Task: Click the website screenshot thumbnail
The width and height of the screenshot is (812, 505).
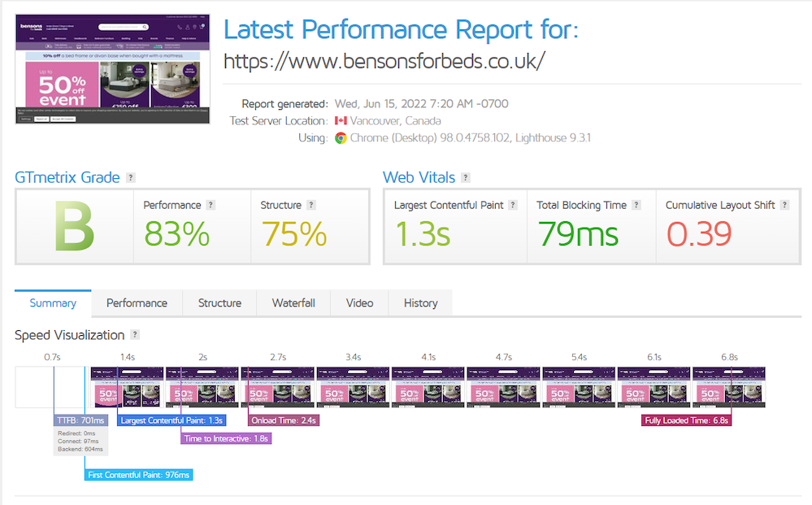Action: pos(112,69)
